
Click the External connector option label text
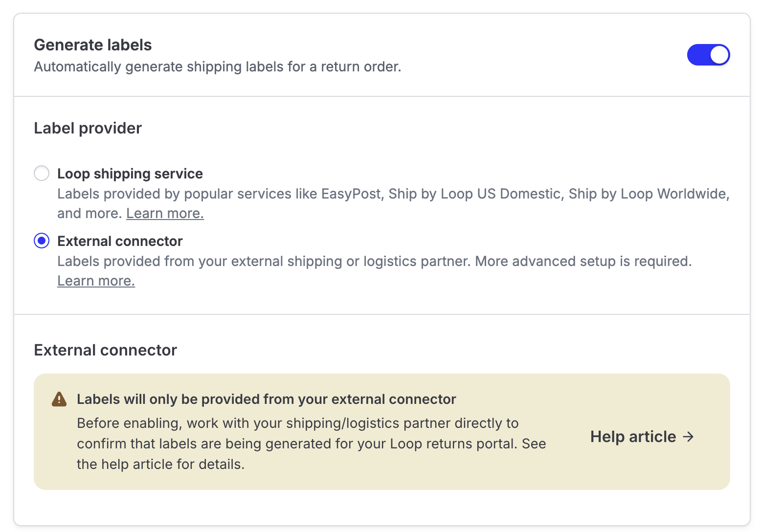pyautogui.click(x=120, y=241)
